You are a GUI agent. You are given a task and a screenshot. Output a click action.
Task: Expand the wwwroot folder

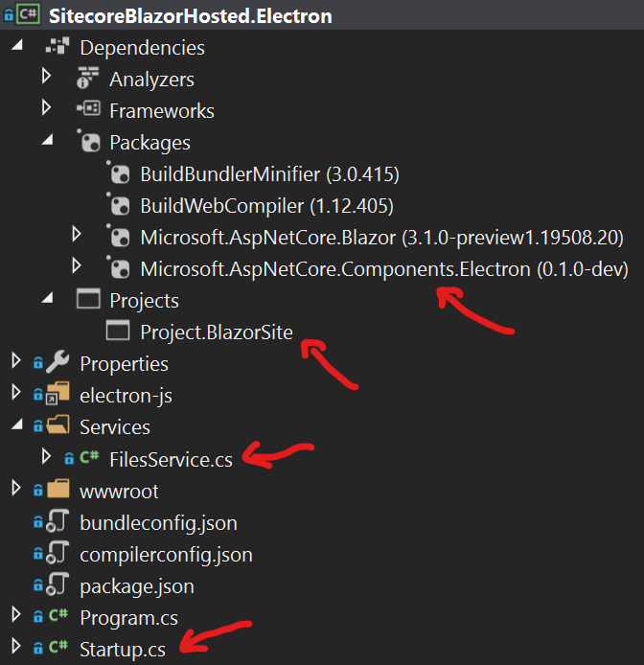(15, 490)
